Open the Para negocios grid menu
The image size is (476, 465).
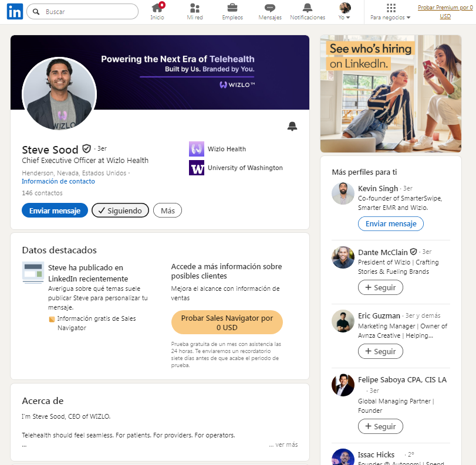pyautogui.click(x=390, y=11)
